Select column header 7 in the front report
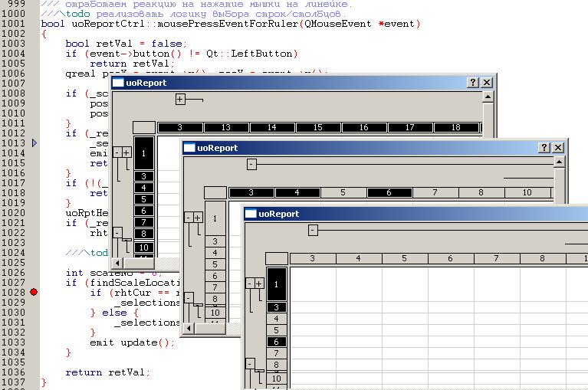 496,259
